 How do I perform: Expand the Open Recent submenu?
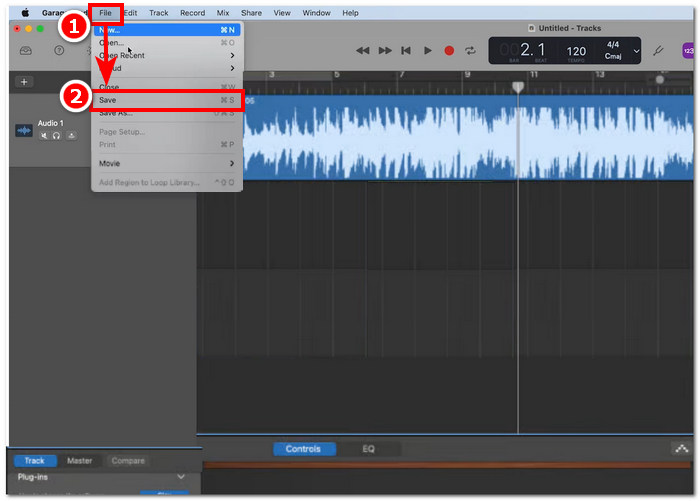pos(167,55)
